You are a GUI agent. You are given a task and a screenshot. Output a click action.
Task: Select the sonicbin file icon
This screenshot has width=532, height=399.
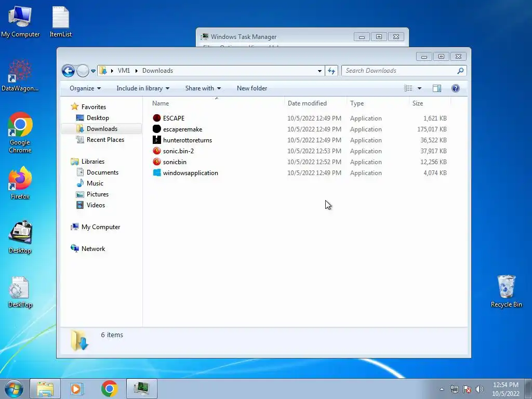[x=157, y=162]
